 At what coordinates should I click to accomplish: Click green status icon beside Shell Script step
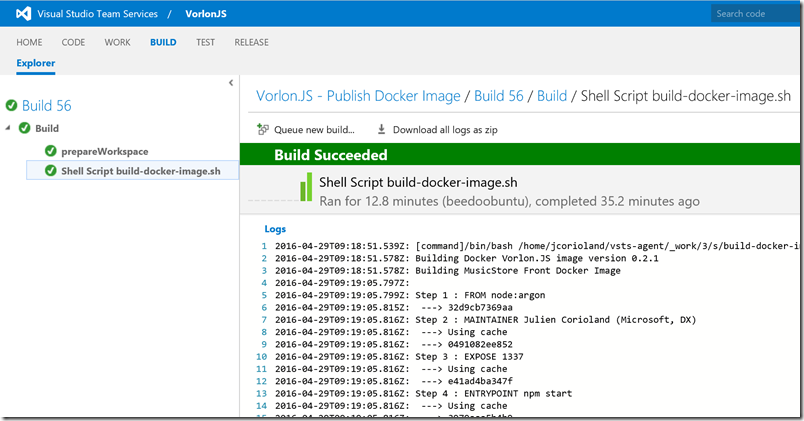[x=51, y=171]
